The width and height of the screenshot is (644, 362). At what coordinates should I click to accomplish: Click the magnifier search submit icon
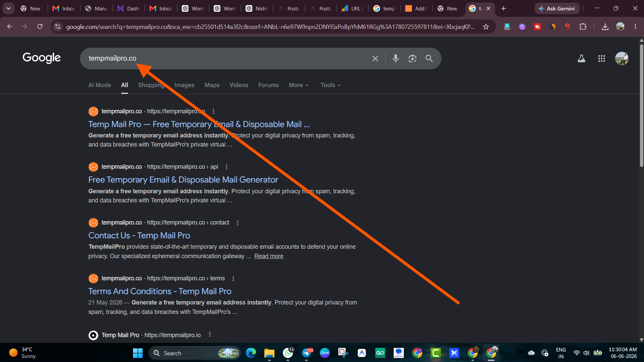tap(429, 58)
